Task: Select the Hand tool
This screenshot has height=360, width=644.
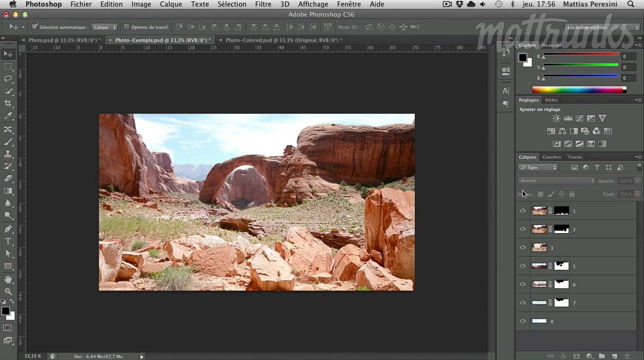Action: click(8, 279)
